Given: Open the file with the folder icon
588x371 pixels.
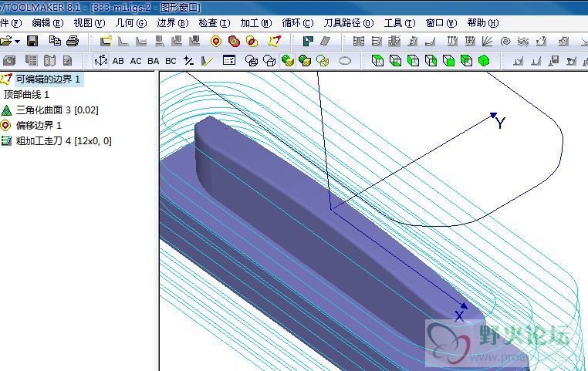Looking at the screenshot, I should click(x=5, y=41).
